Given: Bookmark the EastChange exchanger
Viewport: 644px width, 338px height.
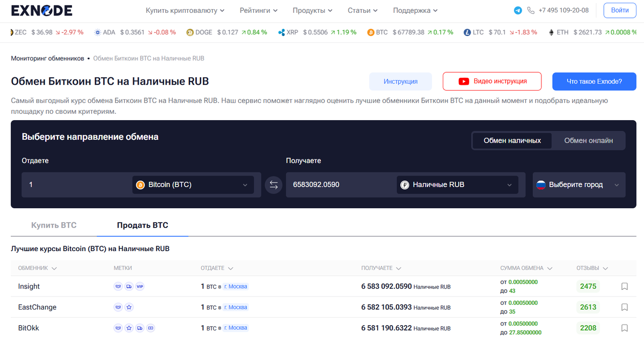Looking at the screenshot, I should coord(625,307).
